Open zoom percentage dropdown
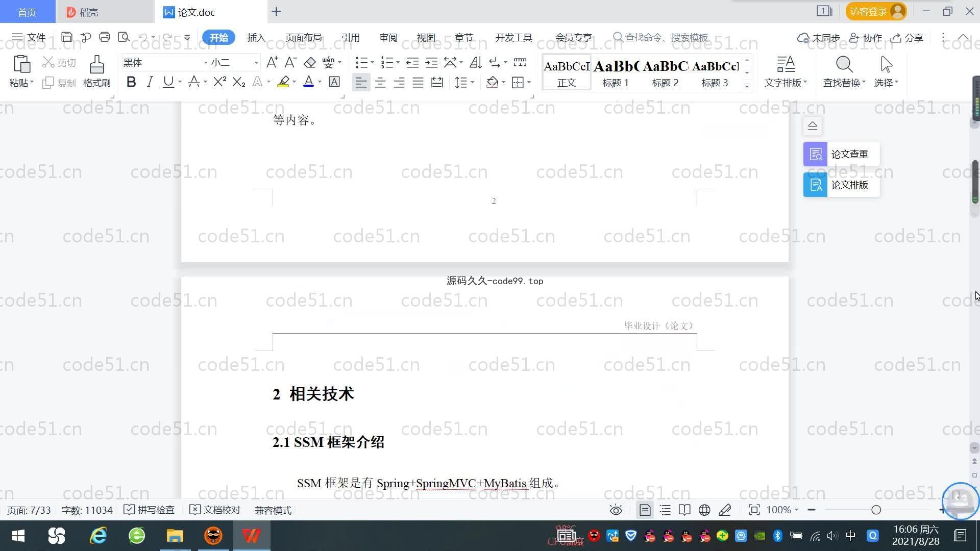 tap(796, 510)
